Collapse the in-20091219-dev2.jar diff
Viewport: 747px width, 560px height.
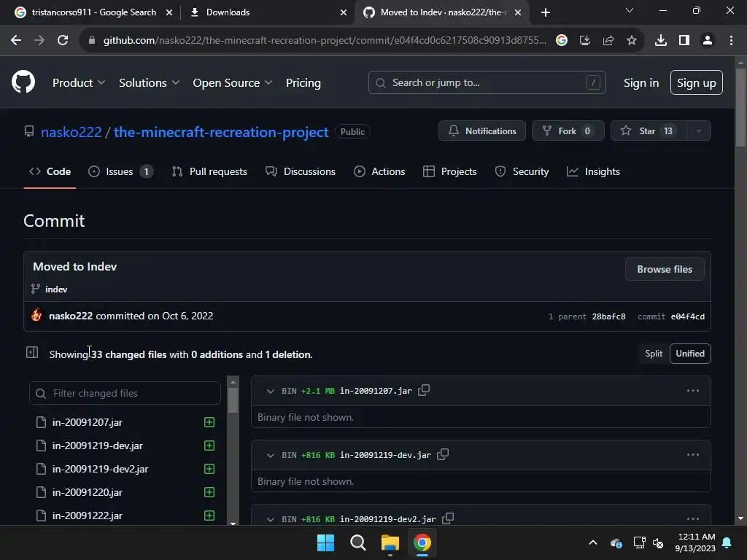(x=270, y=518)
